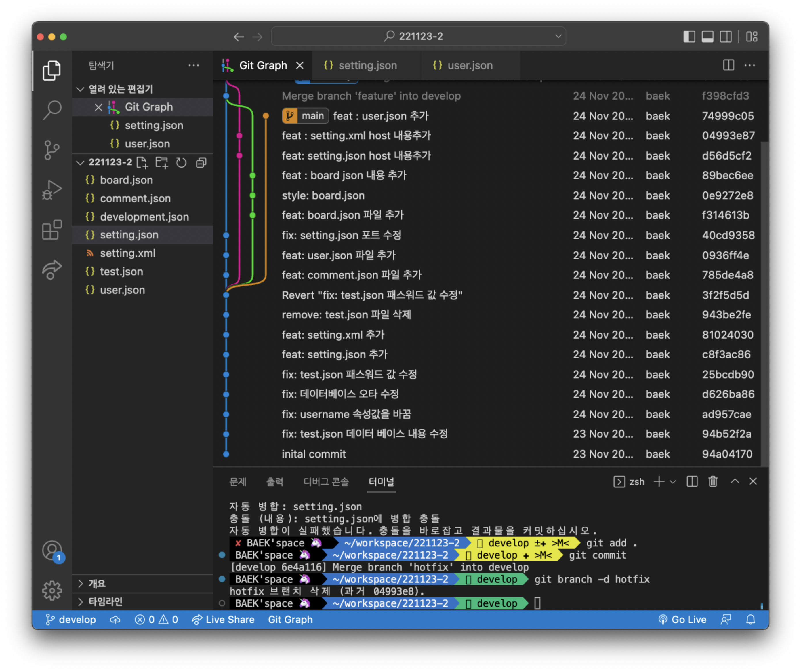Open Run and Debug view
801x672 pixels.
52,190
